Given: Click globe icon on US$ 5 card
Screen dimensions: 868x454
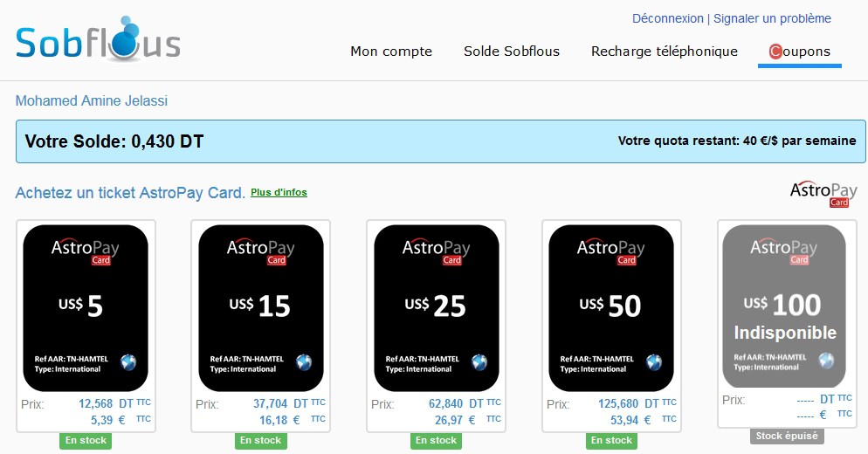Looking at the screenshot, I should (128, 362).
